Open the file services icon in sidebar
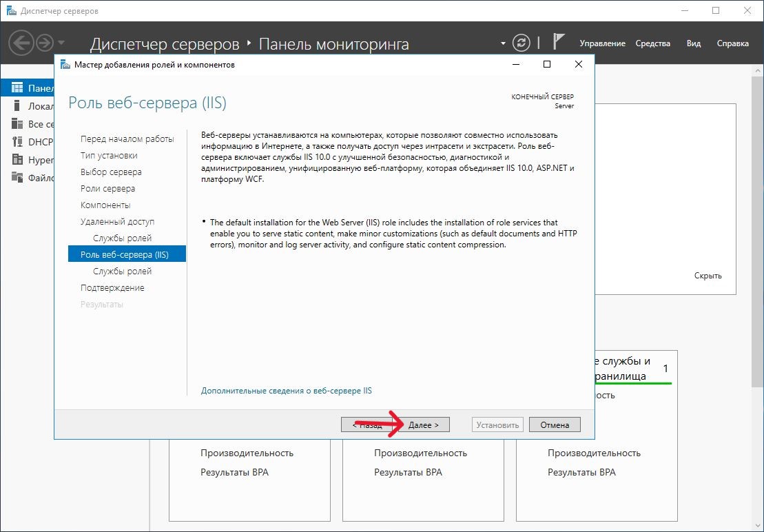This screenshot has width=764, height=532. point(17,178)
